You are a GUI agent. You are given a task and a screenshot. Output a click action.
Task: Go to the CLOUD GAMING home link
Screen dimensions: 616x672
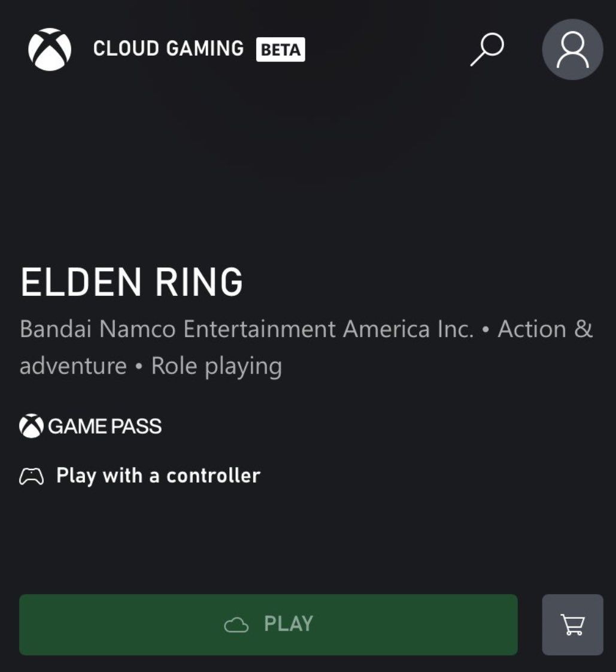click(168, 49)
